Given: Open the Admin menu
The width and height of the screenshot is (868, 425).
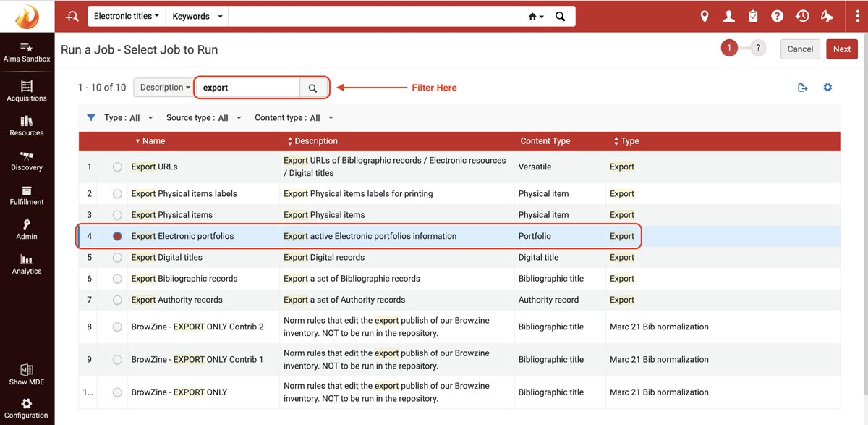Looking at the screenshot, I should (27, 230).
